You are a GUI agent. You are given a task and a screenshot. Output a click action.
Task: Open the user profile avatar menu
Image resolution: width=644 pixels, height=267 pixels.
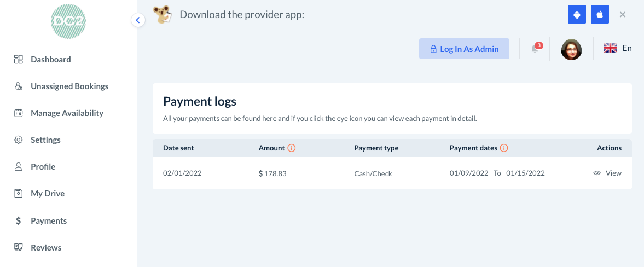point(571,49)
